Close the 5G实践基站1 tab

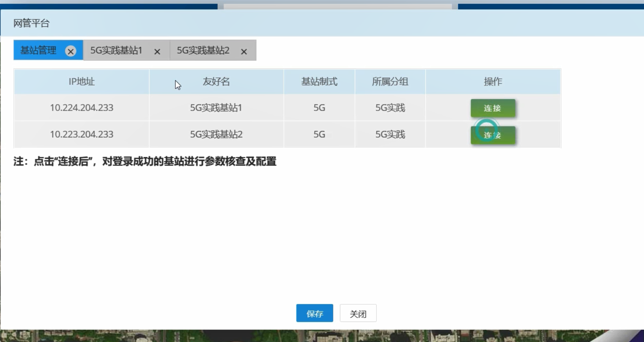click(157, 51)
